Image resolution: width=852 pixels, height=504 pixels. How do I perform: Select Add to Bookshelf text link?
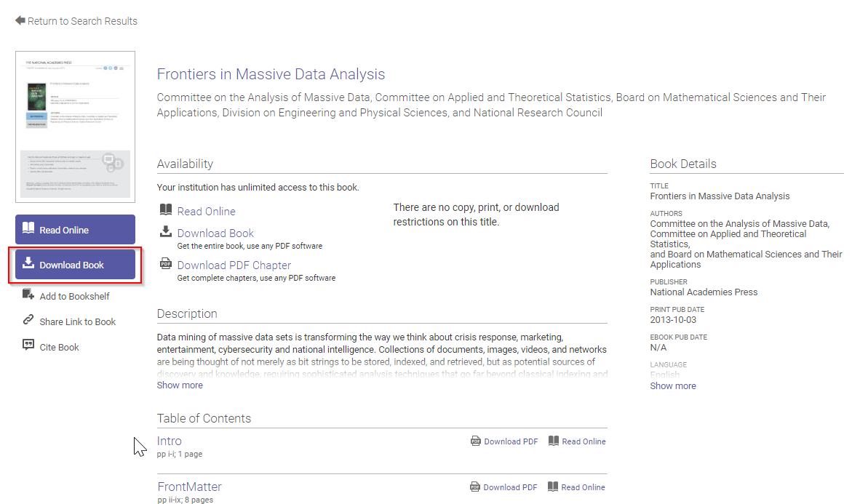(x=74, y=296)
